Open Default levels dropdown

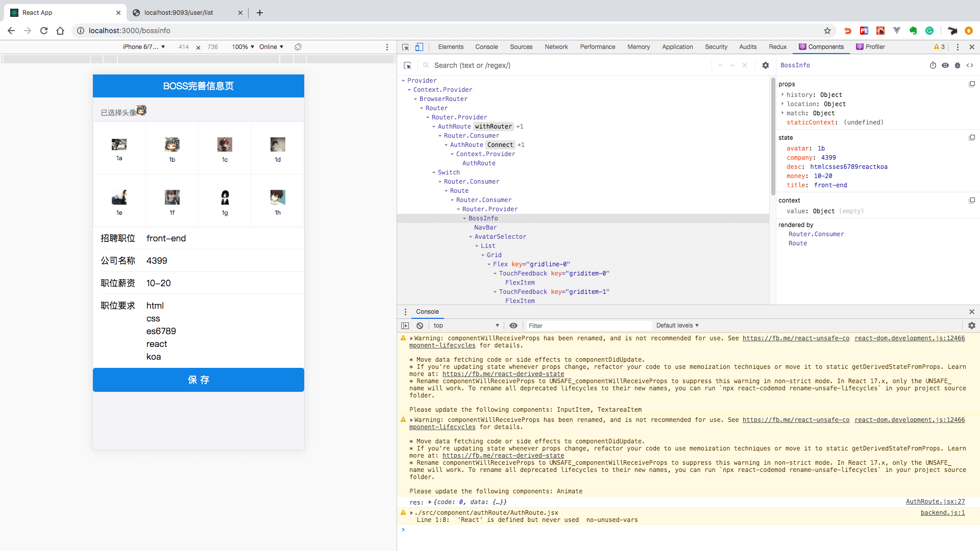(x=677, y=325)
